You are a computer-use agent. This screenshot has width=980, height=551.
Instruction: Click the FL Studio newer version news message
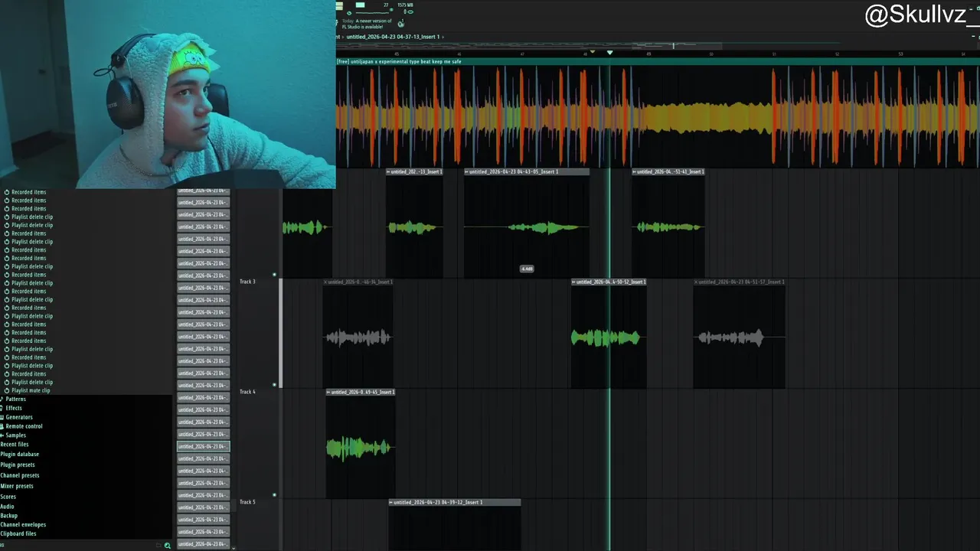click(x=368, y=24)
